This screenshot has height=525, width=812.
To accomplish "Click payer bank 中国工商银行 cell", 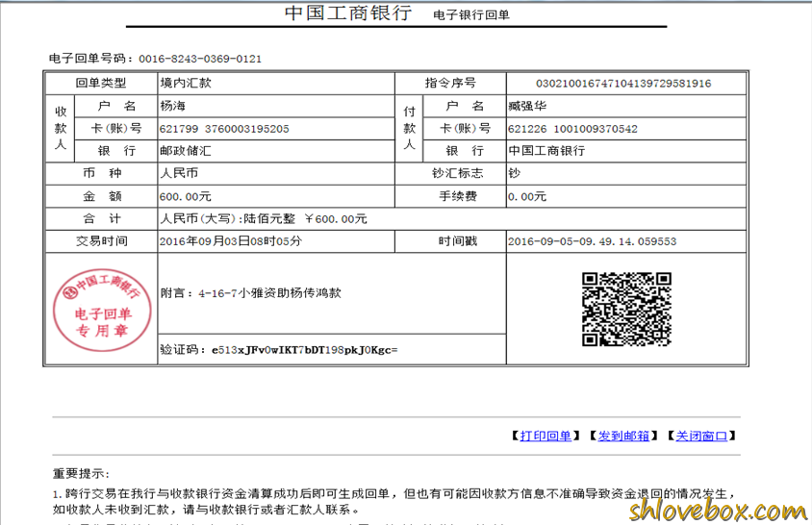I will click(x=626, y=151).
